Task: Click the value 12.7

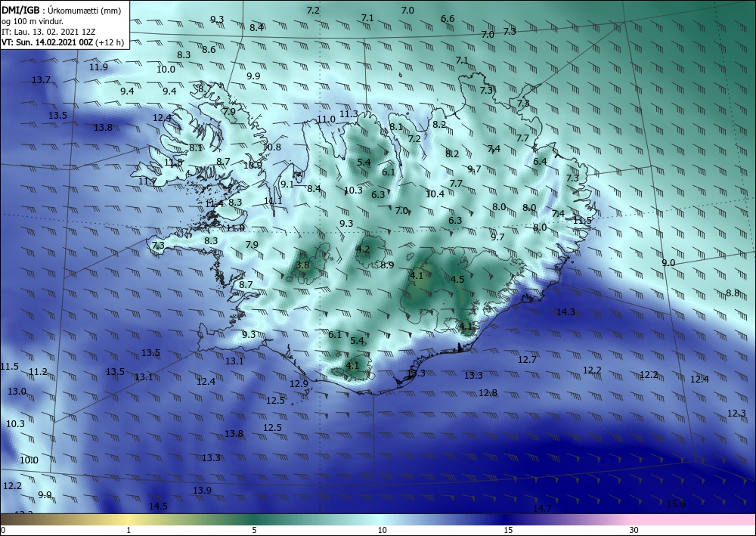Action: point(527,360)
